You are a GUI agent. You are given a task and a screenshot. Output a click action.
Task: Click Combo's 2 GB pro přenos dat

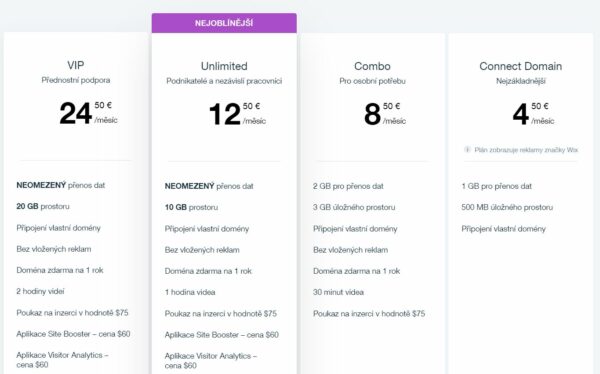tap(348, 186)
